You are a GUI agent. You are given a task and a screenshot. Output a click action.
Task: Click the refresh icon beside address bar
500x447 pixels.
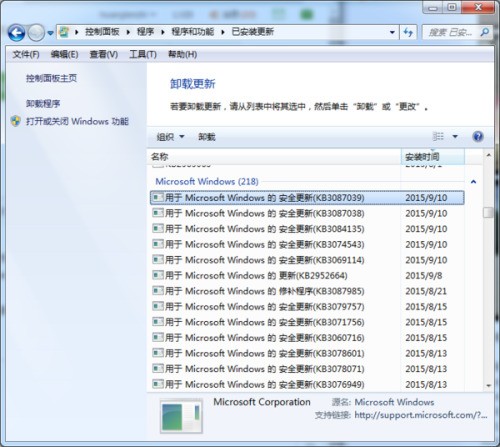pyautogui.click(x=408, y=32)
